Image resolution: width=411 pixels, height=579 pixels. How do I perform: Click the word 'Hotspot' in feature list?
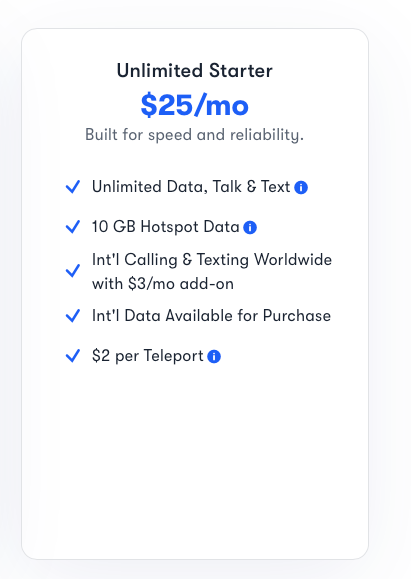click(169, 227)
